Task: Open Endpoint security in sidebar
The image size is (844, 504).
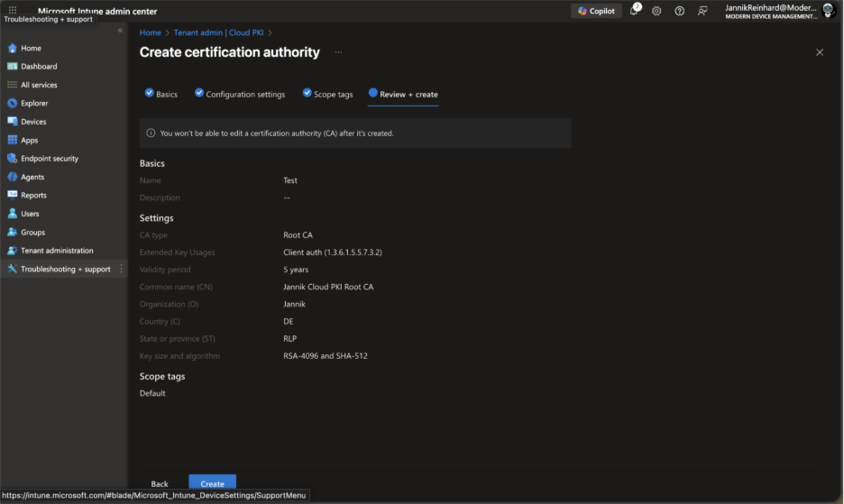Action: [49, 159]
